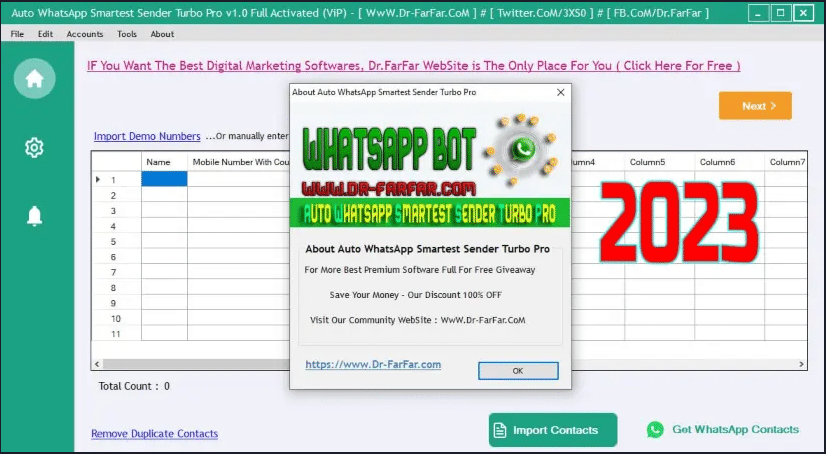826x454 pixels.
Task: Click the Name column header
Action: click(164, 162)
